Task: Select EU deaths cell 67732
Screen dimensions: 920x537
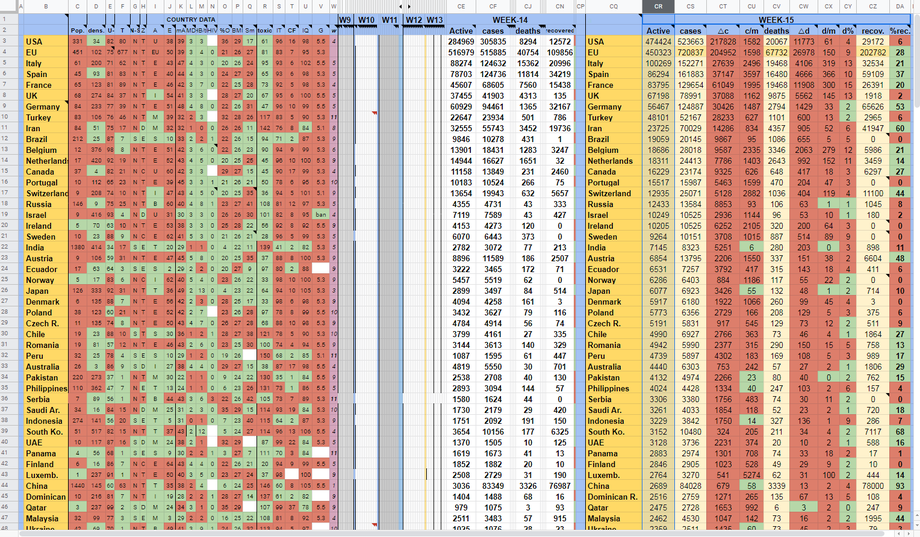Action: (776, 52)
